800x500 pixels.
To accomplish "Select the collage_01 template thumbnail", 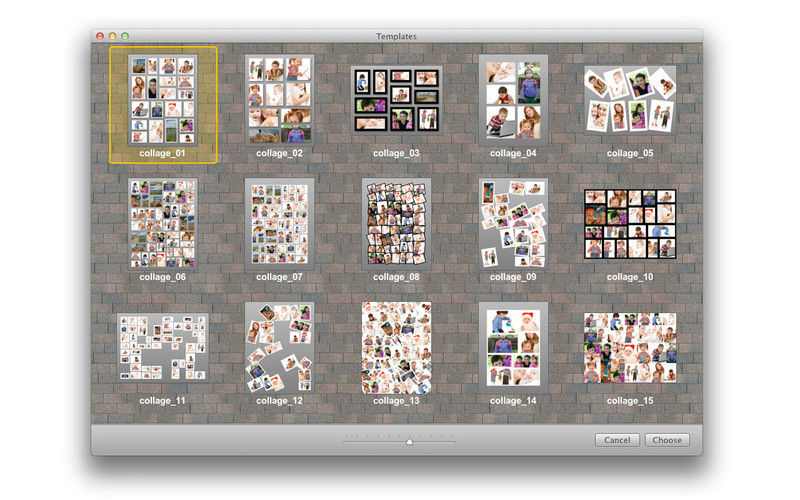I will point(162,100).
